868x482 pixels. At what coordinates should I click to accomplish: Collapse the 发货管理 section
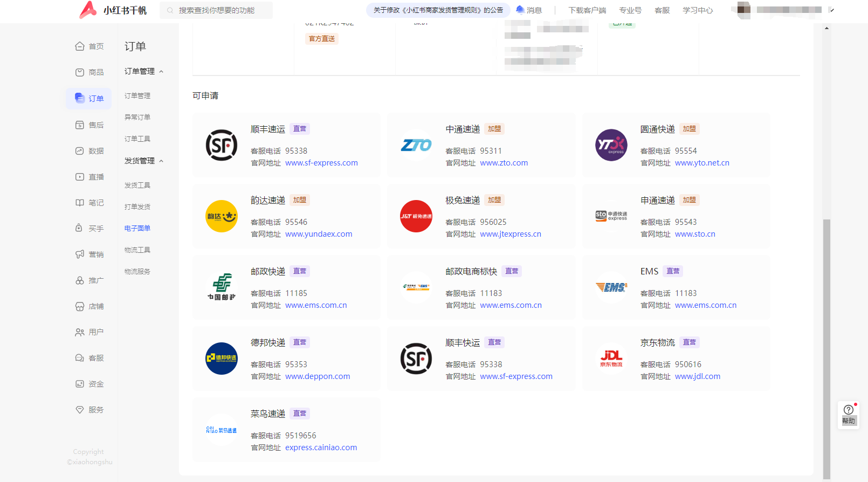point(161,161)
